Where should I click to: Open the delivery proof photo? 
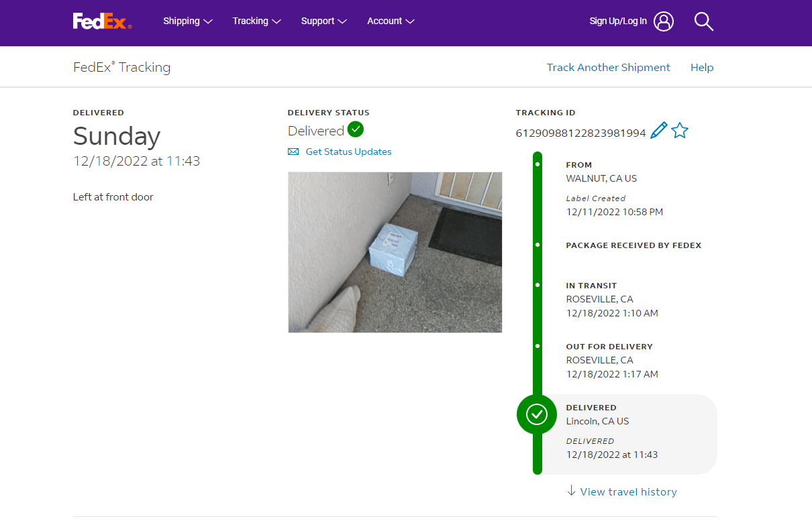[x=395, y=252]
